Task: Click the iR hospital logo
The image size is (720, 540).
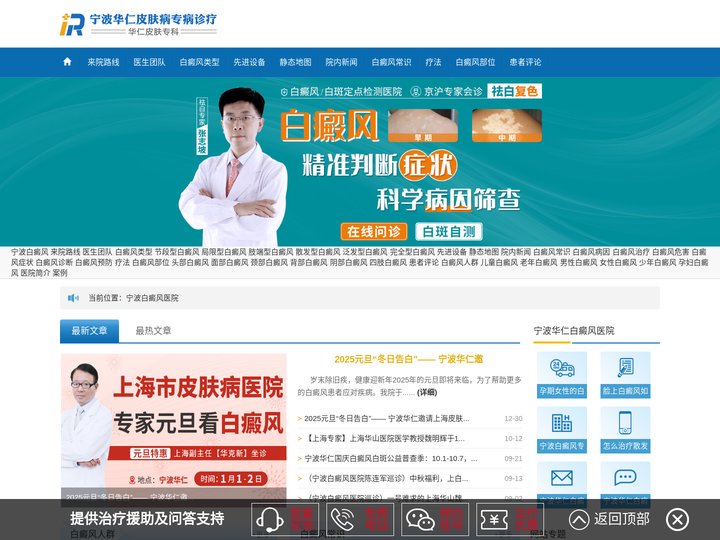Action: click(x=72, y=25)
